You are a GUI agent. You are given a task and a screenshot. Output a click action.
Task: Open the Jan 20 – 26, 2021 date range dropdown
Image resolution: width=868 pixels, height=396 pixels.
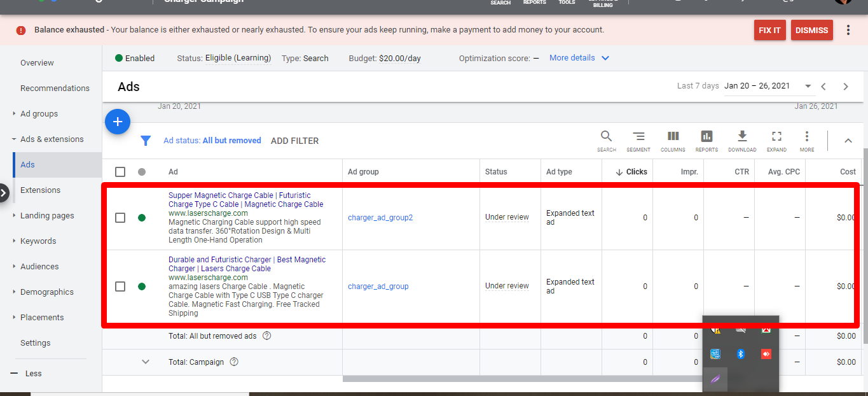[x=768, y=86]
